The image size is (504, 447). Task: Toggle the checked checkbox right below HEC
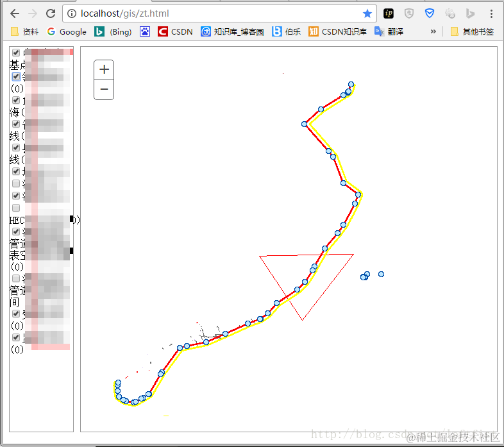coord(16,232)
